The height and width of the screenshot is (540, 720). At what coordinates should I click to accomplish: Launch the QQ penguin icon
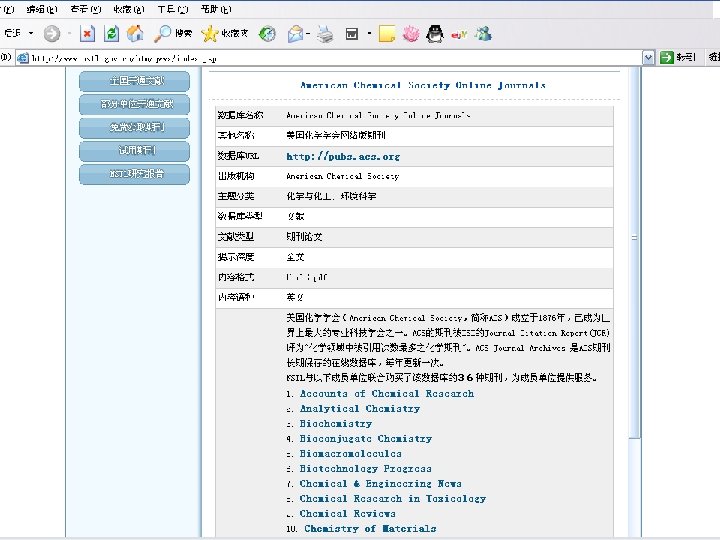tap(435, 34)
